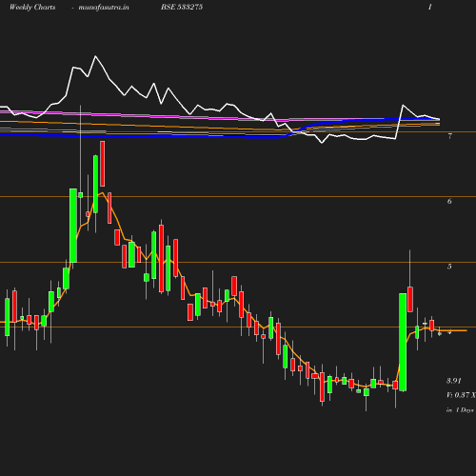The image size is (476, 476).
Task: Click the price axis label 6
Action: [x=449, y=201]
